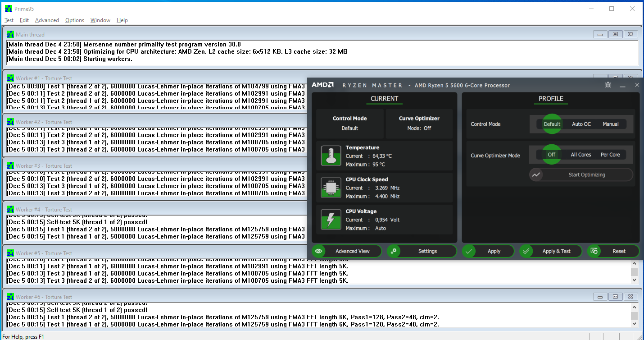Viewport: 644px width, 340px height.
Task: Open the Test menu in Prime95
Action: [x=9, y=20]
